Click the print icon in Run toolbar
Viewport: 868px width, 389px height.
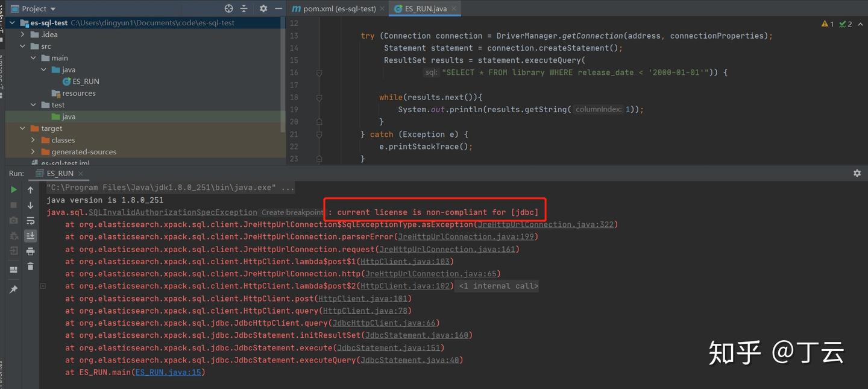click(x=31, y=251)
